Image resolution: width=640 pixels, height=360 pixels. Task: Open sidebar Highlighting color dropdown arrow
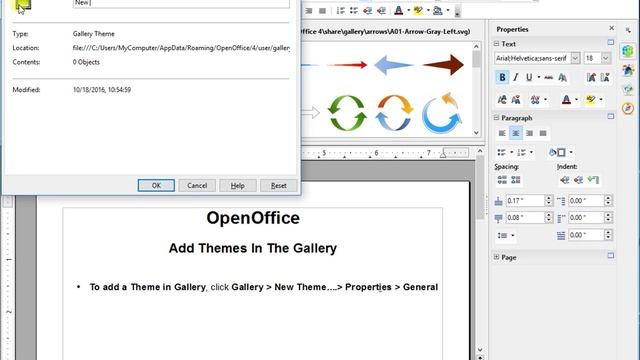pos(601,99)
